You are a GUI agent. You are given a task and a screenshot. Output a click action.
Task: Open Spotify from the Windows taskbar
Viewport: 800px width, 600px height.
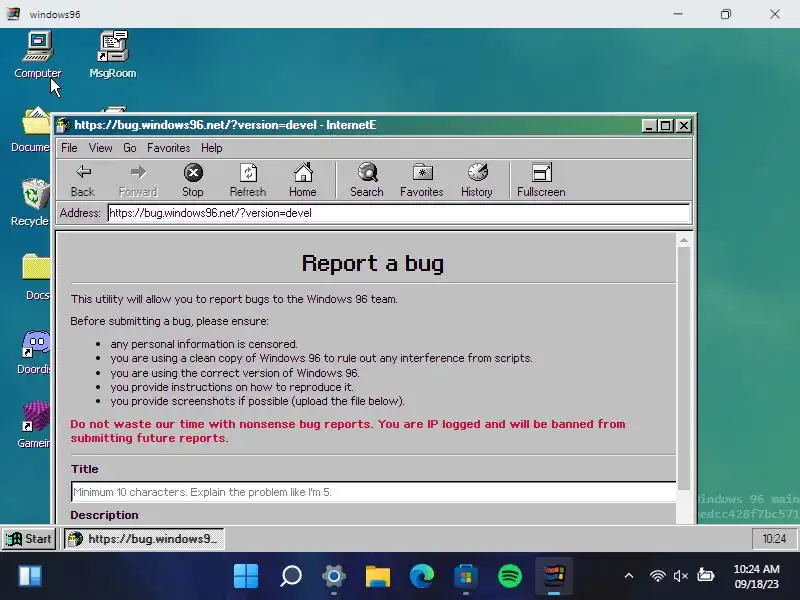[x=510, y=576]
